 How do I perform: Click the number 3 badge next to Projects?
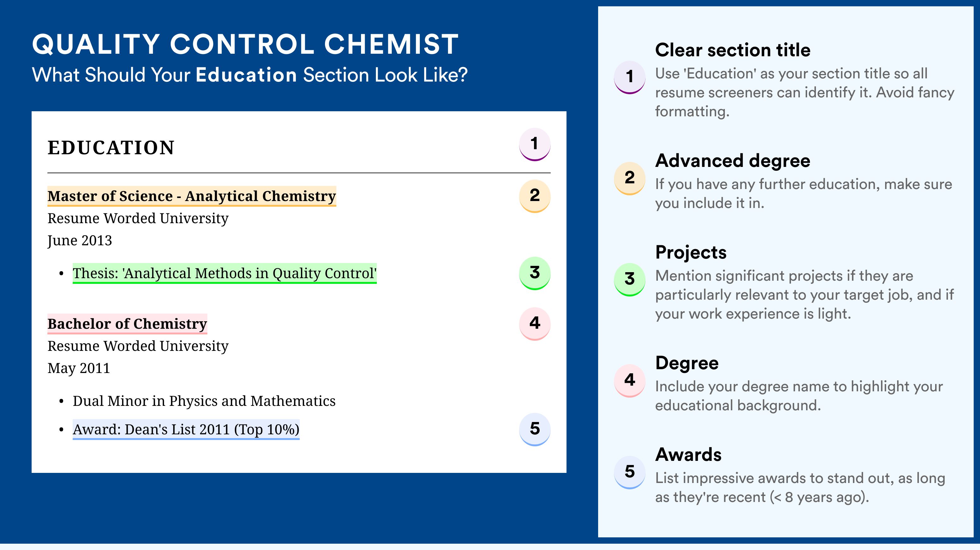(630, 279)
